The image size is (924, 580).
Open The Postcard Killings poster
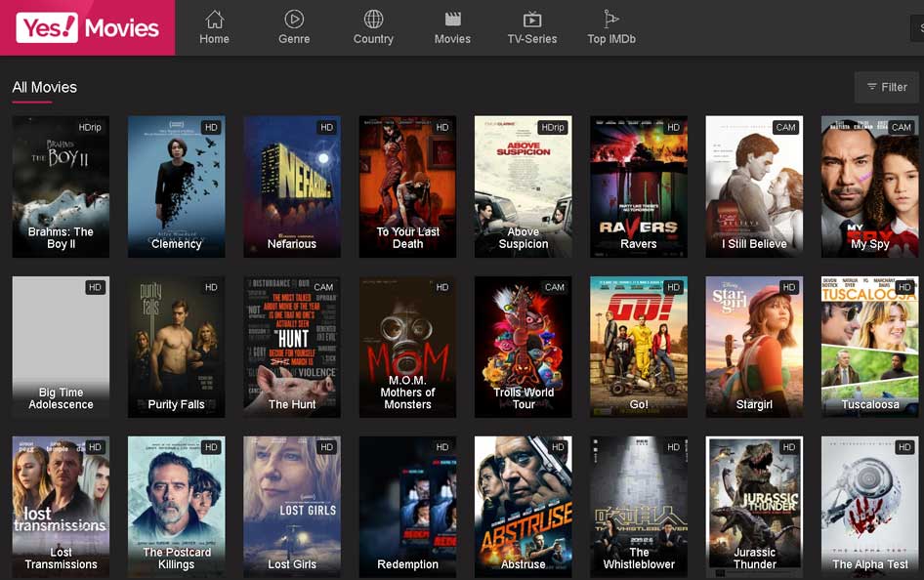click(176, 507)
